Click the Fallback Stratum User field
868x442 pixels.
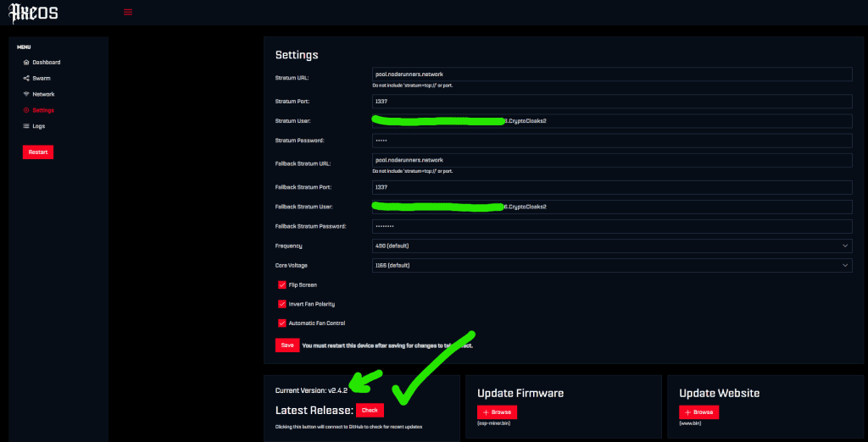tap(612, 207)
